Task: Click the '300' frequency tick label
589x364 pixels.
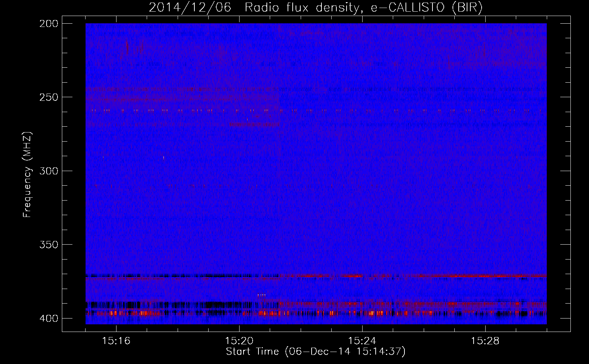Action: (48, 171)
